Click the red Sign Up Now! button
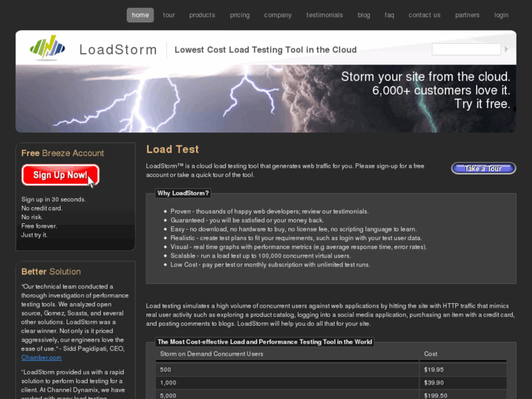 pos(61,175)
